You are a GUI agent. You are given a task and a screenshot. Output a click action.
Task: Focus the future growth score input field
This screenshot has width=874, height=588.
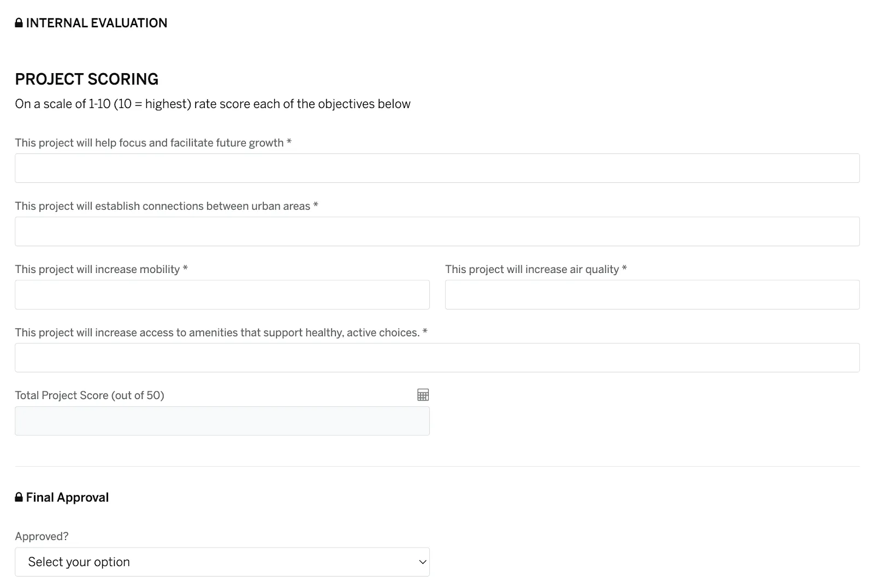437,168
